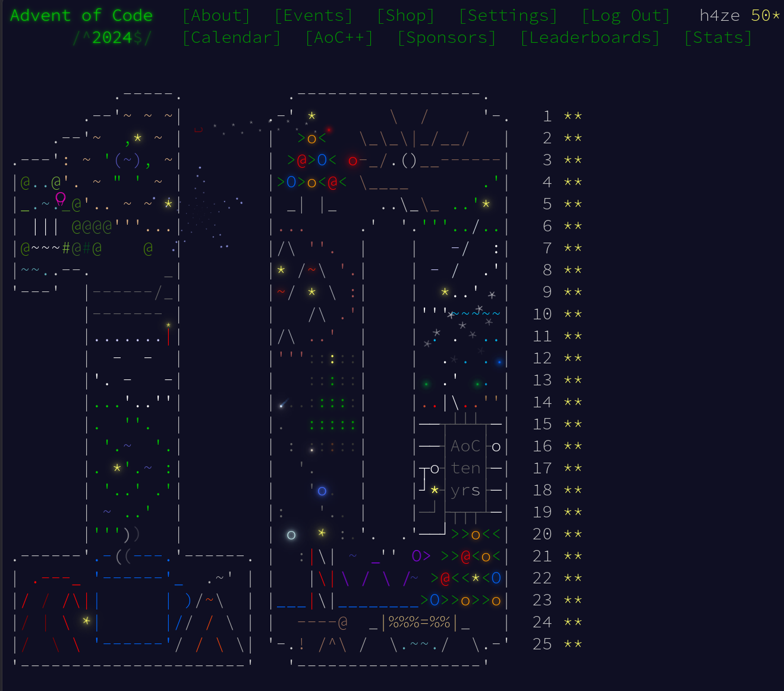Open the Leaderboards page

tap(590, 37)
